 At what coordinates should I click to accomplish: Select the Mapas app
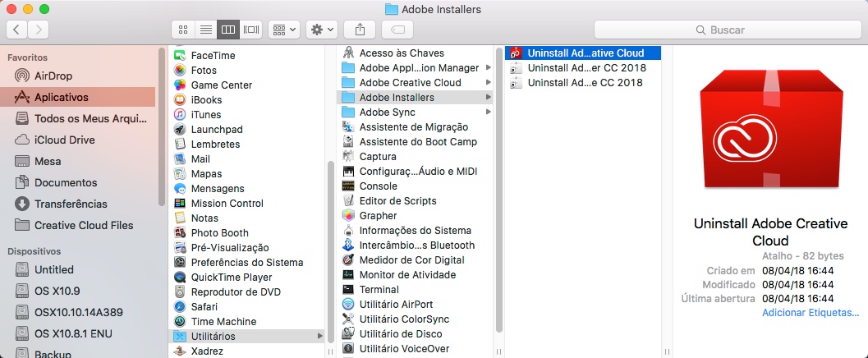pos(247,174)
